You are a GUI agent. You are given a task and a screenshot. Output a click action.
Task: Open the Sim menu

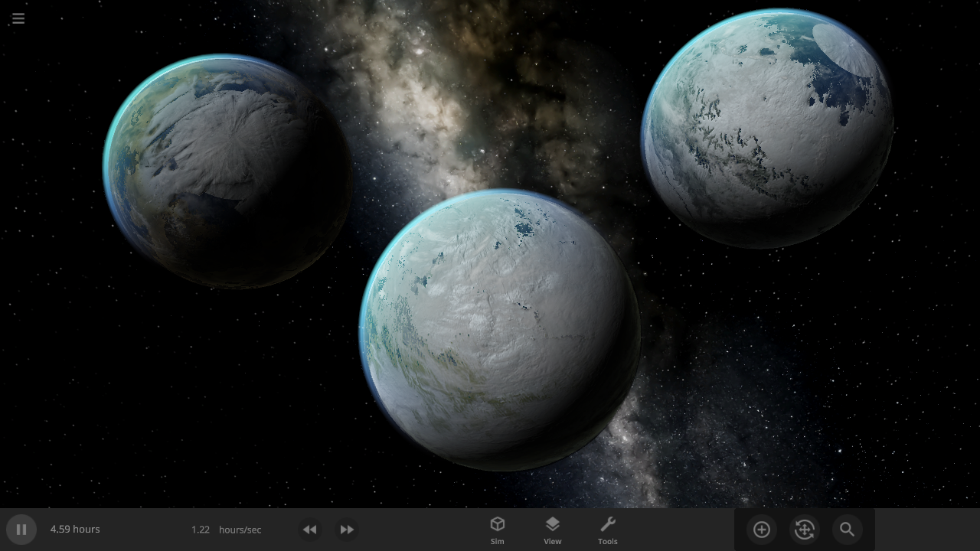498,530
